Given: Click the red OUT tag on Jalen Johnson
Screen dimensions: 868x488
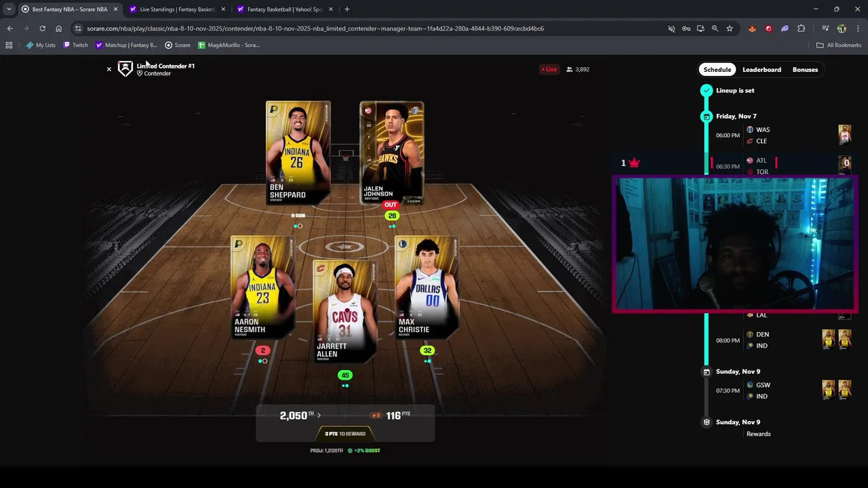Looking at the screenshot, I should click(390, 205).
